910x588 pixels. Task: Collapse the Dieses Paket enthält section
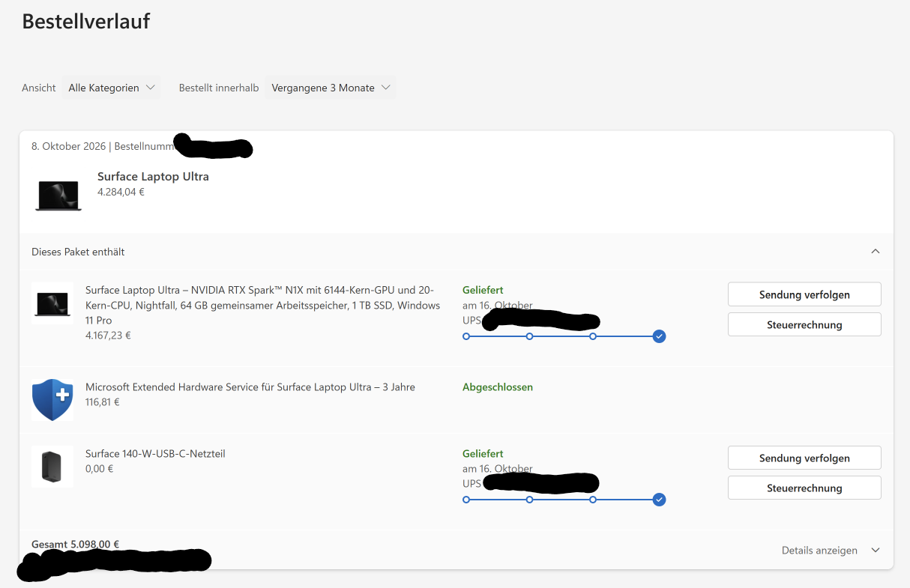click(x=876, y=252)
